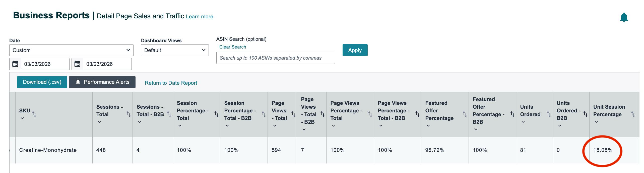Sort by Featured Offer Percentage arrows
This screenshot has width=644, height=173.
point(465,114)
